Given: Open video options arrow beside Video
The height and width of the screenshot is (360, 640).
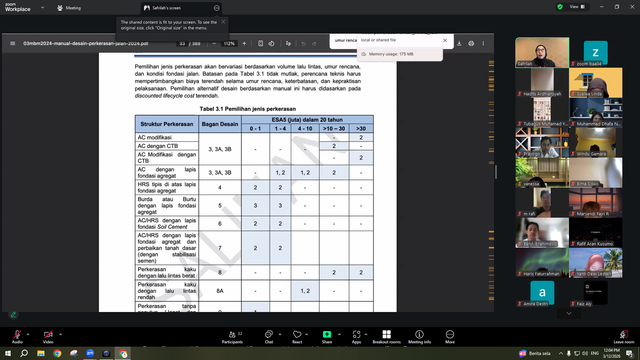Looking at the screenshot, I should pyautogui.click(x=60, y=334).
